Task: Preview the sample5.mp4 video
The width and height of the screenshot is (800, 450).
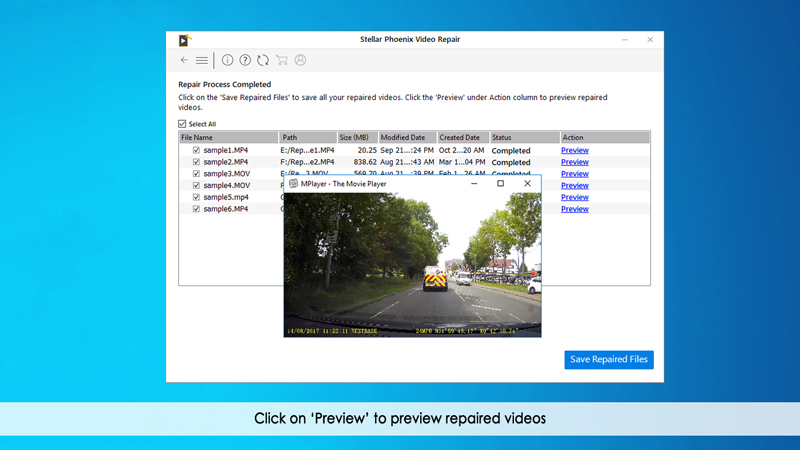Action: tap(575, 197)
